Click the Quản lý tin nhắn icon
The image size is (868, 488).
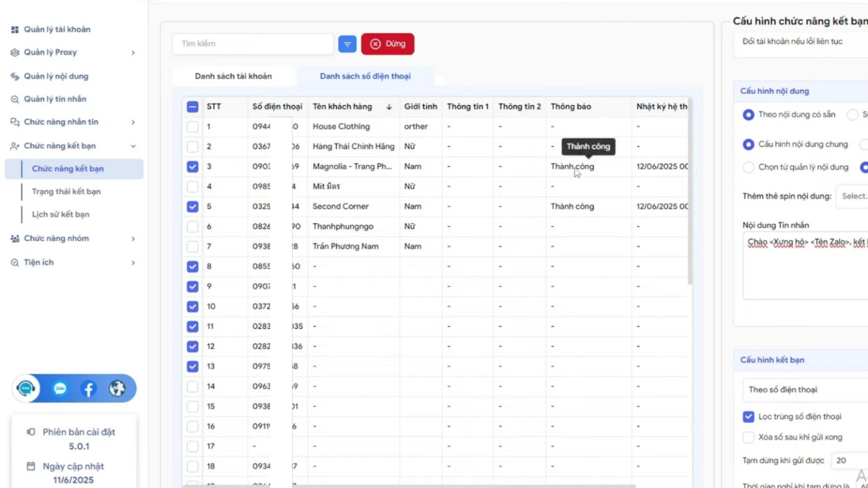pyautogui.click(x=15, y=99)
